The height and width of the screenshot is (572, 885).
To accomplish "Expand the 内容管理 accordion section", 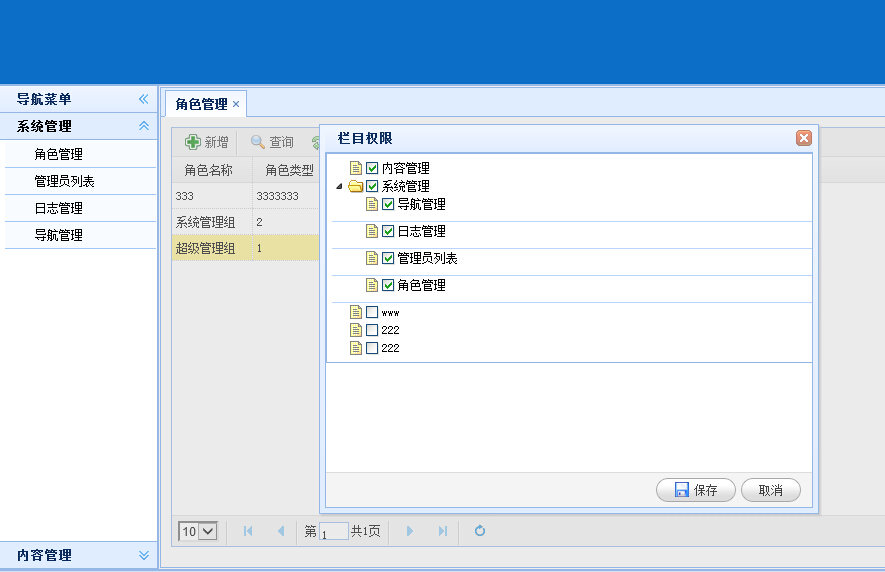I will click(144, 555).
